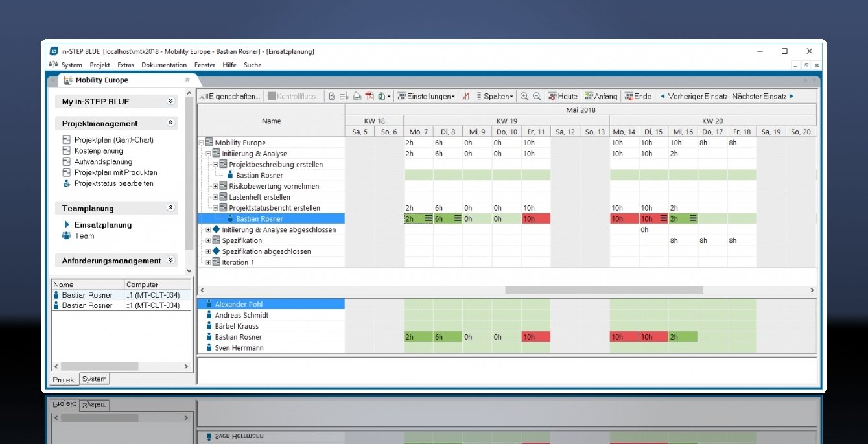Open the Eigenschaften properties button
Image resolution: width=868 pixels, height=444 pixels.
(x=230, y=97)
